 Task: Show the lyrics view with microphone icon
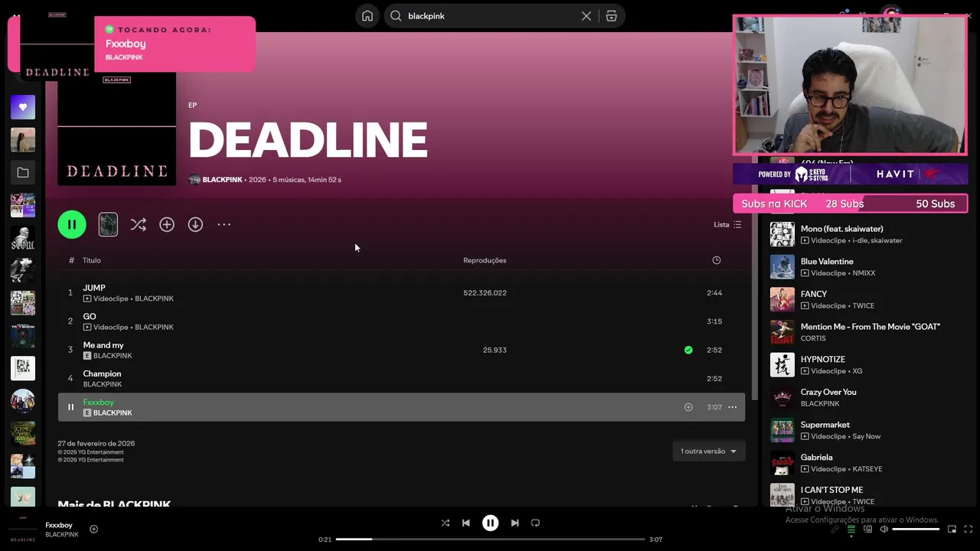pos(835,529)
